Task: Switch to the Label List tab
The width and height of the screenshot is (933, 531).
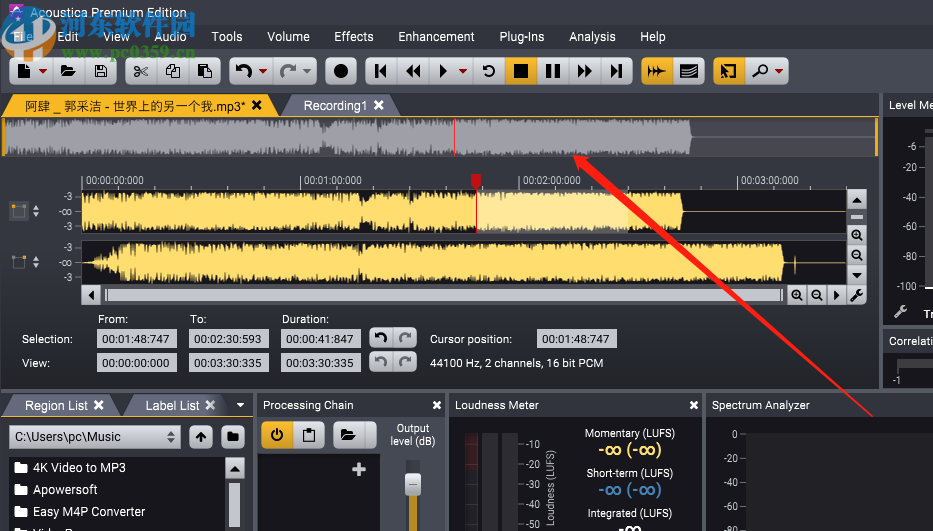Action: click(x=172, y=405)
